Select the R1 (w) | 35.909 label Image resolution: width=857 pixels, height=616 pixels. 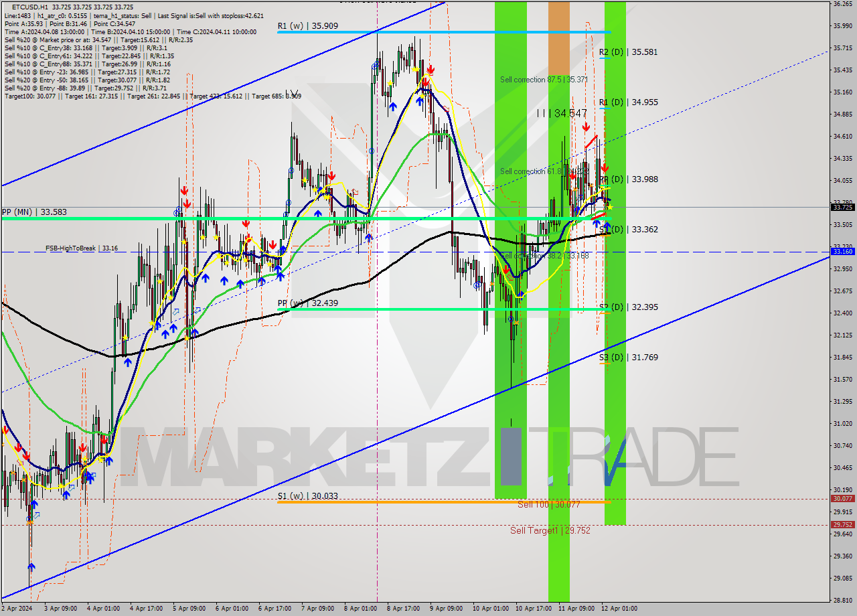tap(308, 26)
